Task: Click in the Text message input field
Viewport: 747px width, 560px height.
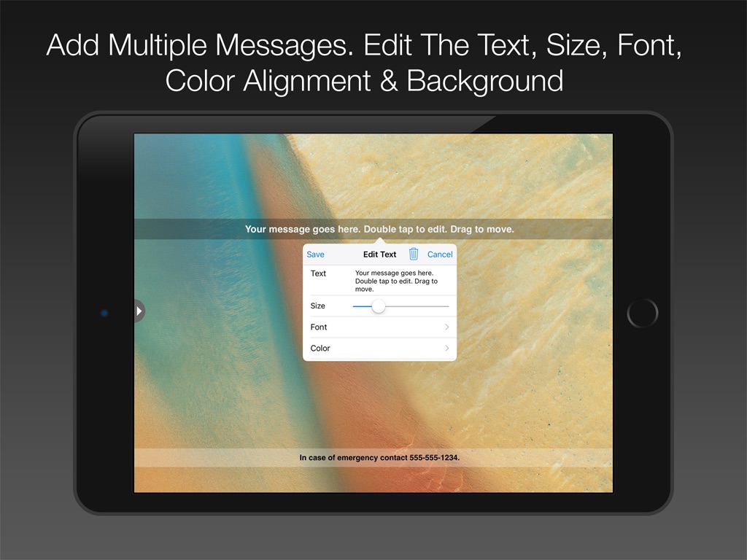Action: click(x=396, y=281)
